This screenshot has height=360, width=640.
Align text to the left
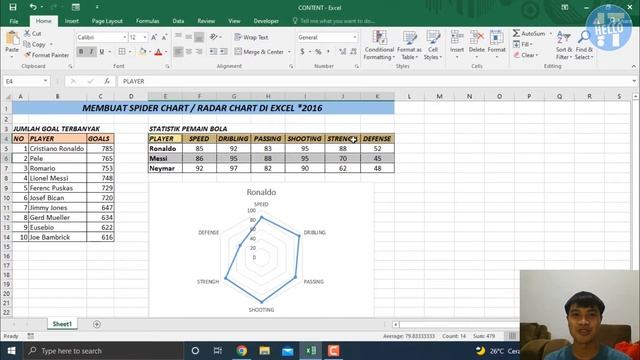click(178, 52)
